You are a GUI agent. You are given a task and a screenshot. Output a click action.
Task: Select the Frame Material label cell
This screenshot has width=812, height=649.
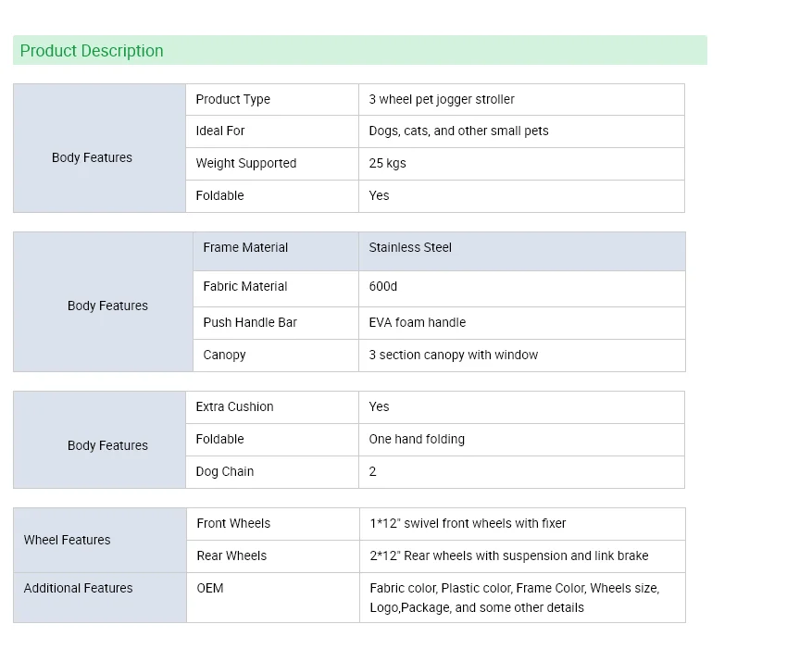click(x=245, y=247)
